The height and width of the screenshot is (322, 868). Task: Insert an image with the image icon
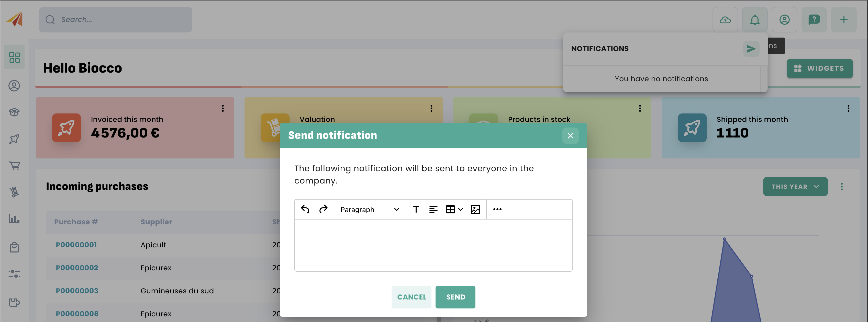pos(475,209)
